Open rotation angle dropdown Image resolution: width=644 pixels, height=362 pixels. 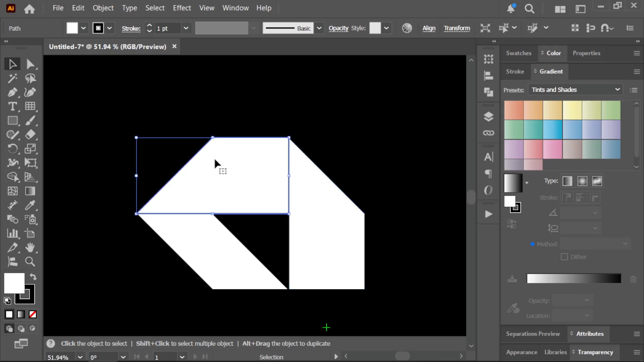pyautogui.click(x=123, y=357)
